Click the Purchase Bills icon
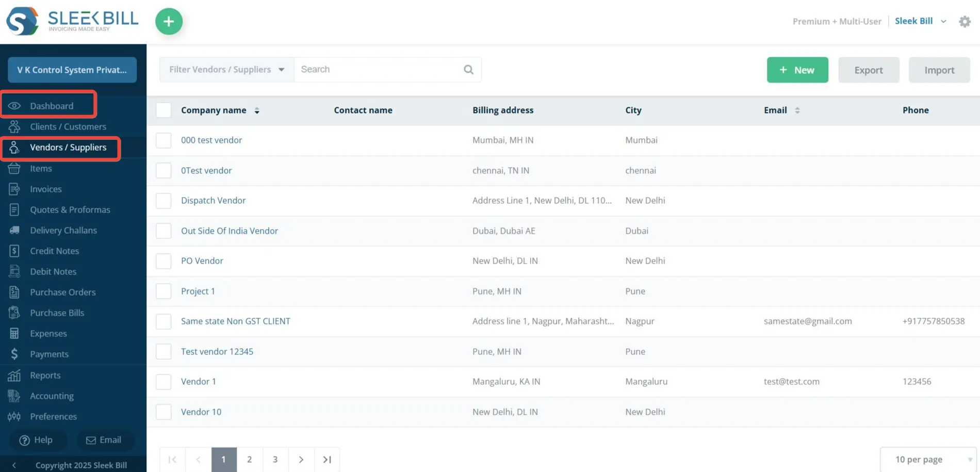Viewport: 980px width, 472px height. (14, 313)
